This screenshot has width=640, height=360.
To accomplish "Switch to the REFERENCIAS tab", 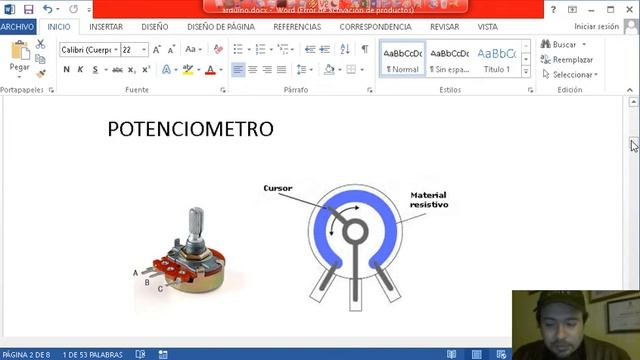I will click(x=297, y=27).
